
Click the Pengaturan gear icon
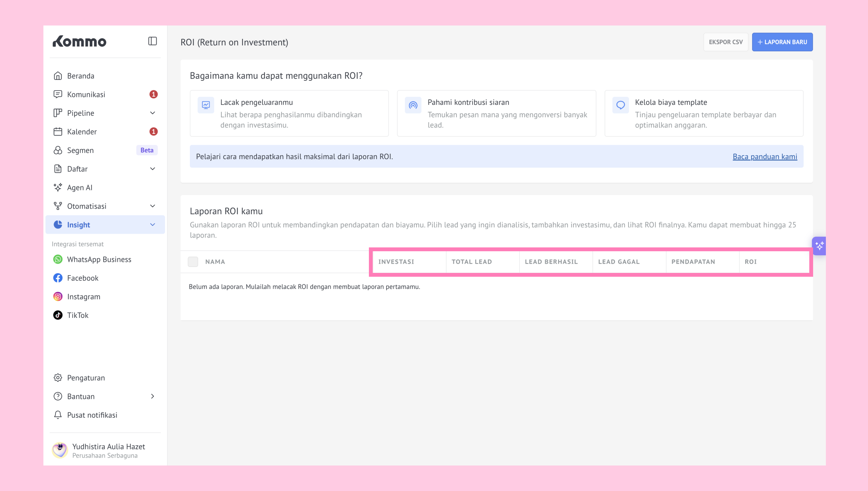[58, 378]
